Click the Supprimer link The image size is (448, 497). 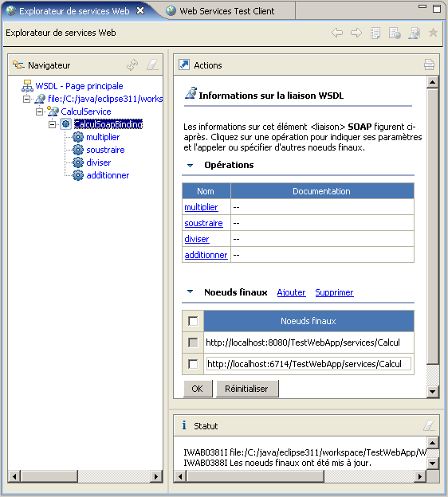(x=335, y=292)
